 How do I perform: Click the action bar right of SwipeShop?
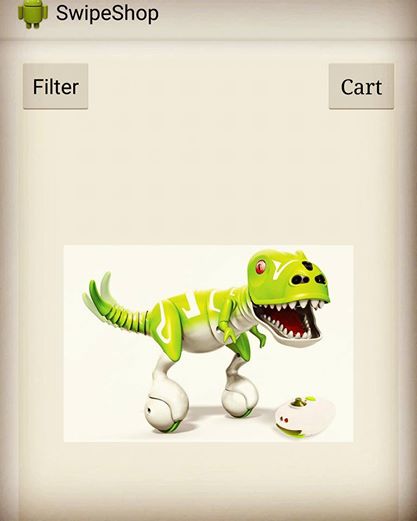pos(287,15)
